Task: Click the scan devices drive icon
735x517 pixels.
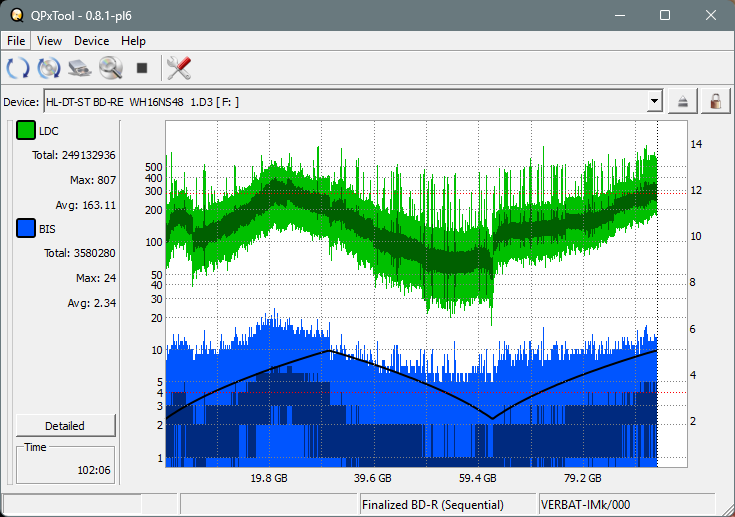Action: point(80,68)
